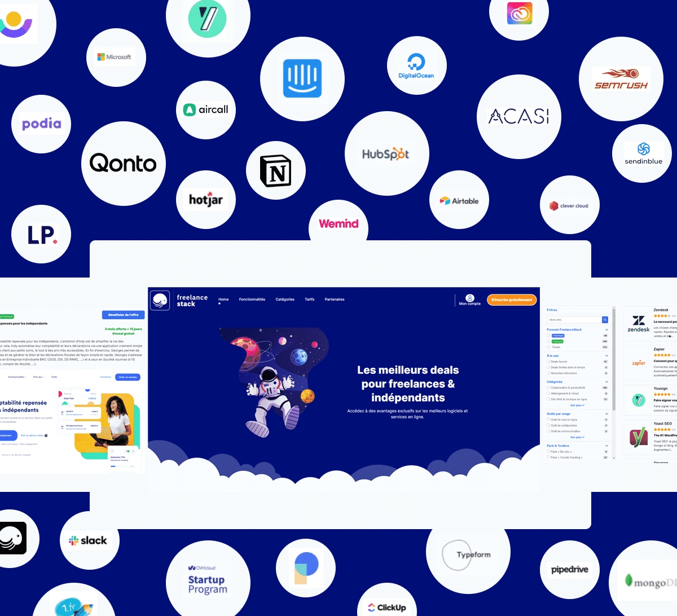The height and width of the screenshot is (616, 677).
Task: Collapse the Catégories filter section
Action: click(606, 382)
